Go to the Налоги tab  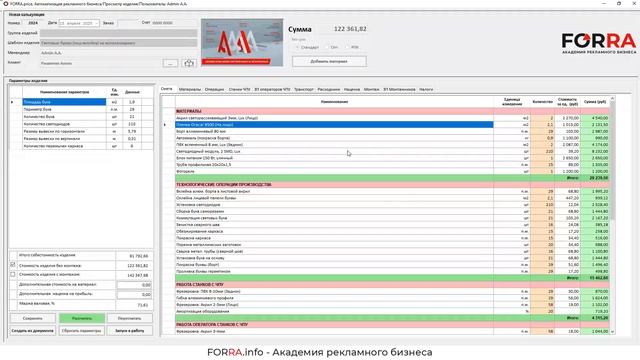tap(426, 89)
